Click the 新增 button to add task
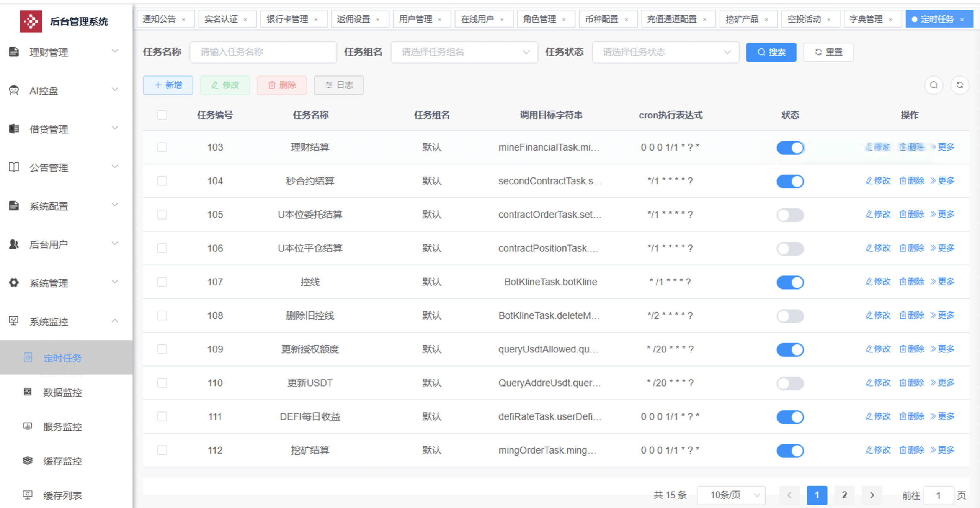The height and width of the screenshot is (508, 980). click(x=168, y=85)
